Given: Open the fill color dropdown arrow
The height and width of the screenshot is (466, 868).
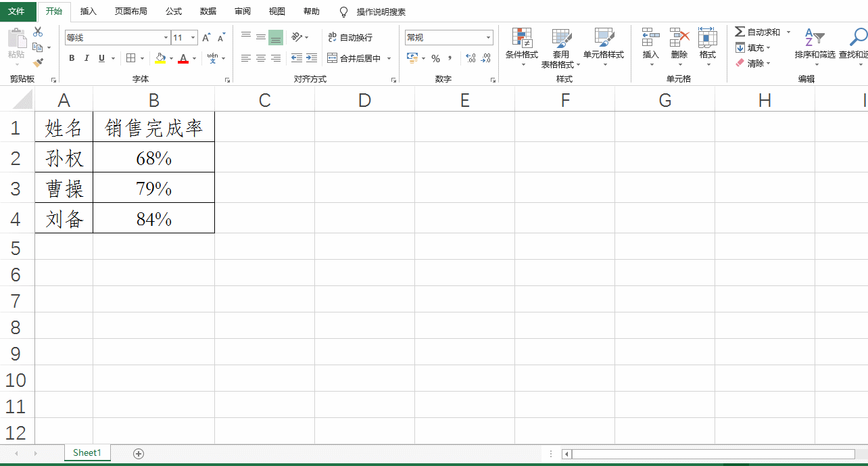Looking at the screenshot, I should [x=170, y=58].
